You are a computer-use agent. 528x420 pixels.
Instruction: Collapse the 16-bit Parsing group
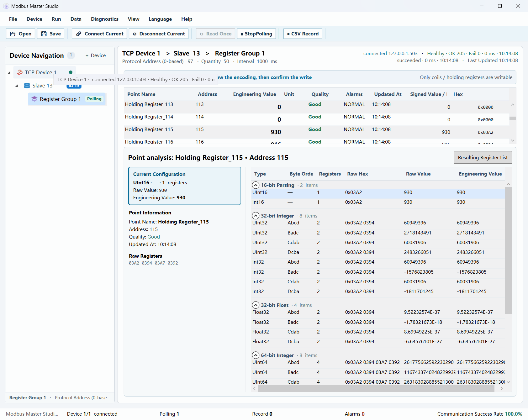[256, 185]
